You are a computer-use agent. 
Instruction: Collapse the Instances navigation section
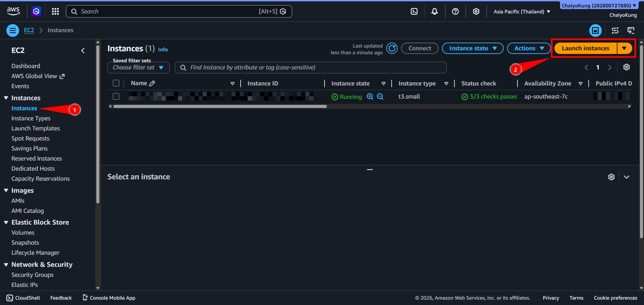pyautogui.click(x=6, y=98)
